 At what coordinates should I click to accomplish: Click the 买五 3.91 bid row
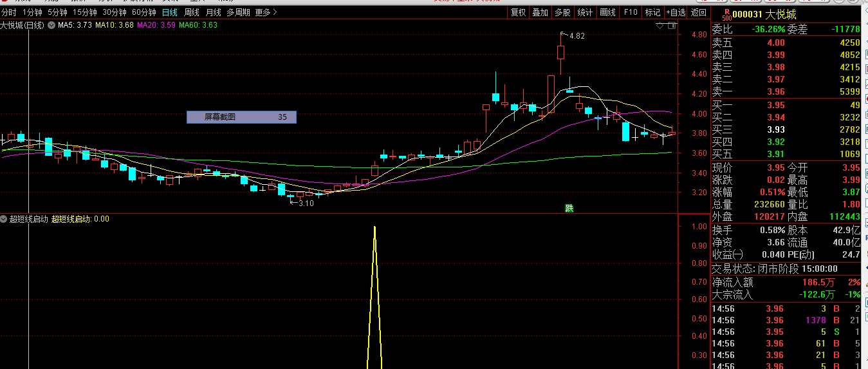pyautogui.click(x=786, y=155)
